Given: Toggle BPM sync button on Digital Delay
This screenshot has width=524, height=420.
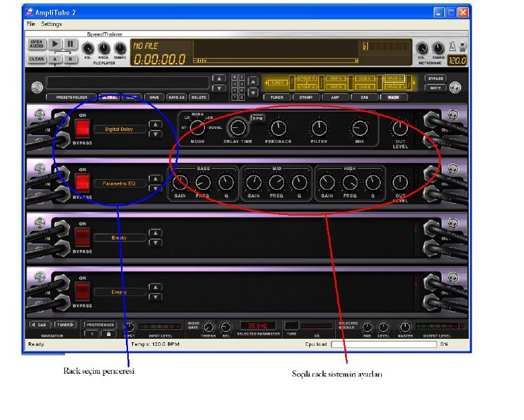Looking at the screenshot, I should click(x=257, y=118).
